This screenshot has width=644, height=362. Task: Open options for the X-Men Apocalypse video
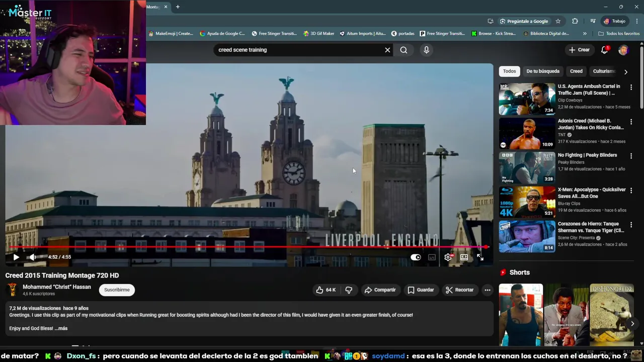pyautogui.click(x=631, y=191)
